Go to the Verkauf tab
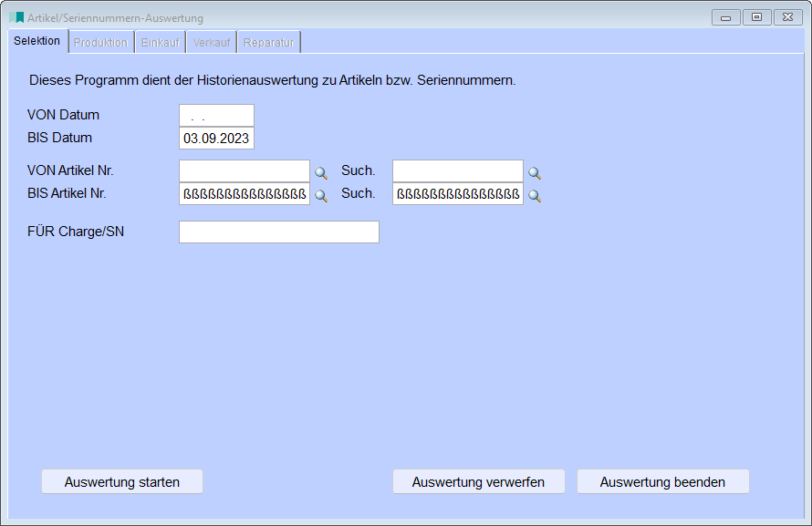 tap(212, 43)
